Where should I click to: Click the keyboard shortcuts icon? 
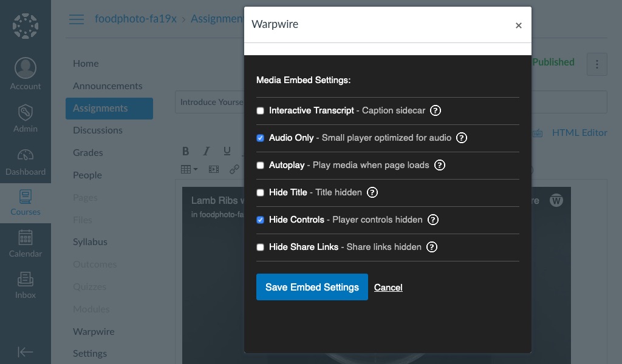(x=538, y=133)
